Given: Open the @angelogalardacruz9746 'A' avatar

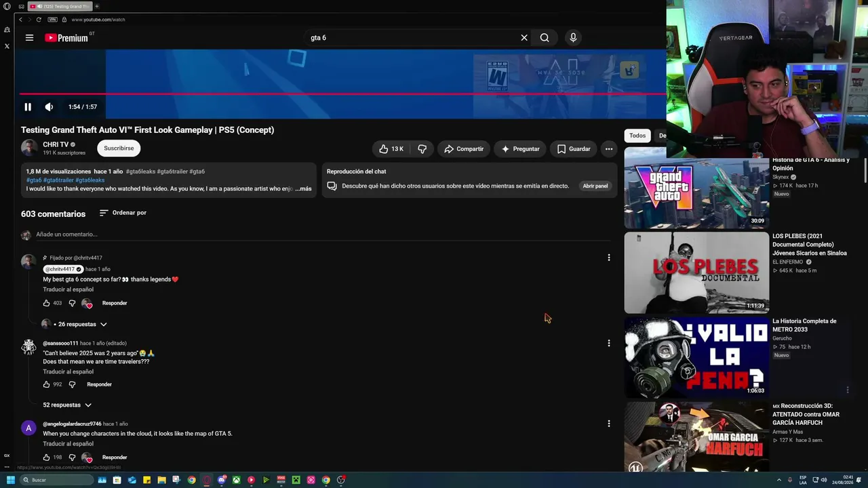Looking at the screenshot, I should point(28,428).
